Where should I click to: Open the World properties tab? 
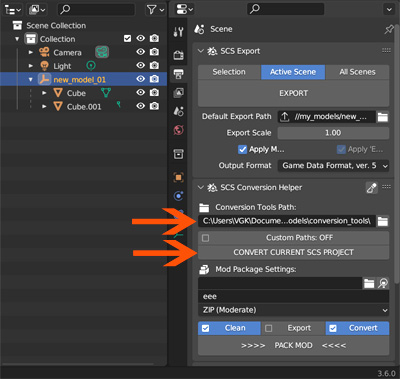(x=178, y=130)
